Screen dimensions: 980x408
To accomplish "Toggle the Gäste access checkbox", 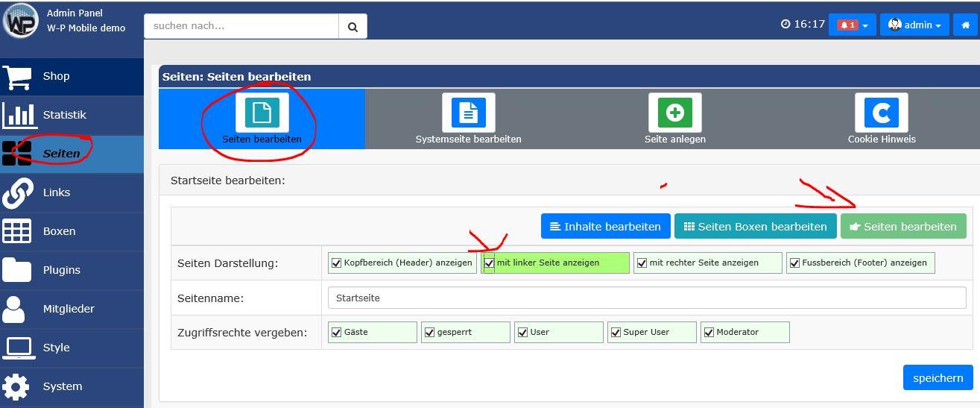I will point(337,332).
